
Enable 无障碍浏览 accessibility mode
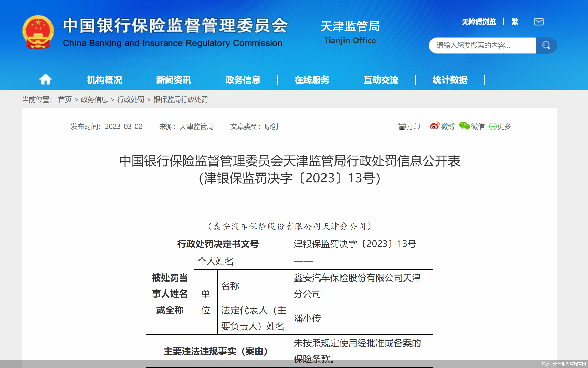479,22
